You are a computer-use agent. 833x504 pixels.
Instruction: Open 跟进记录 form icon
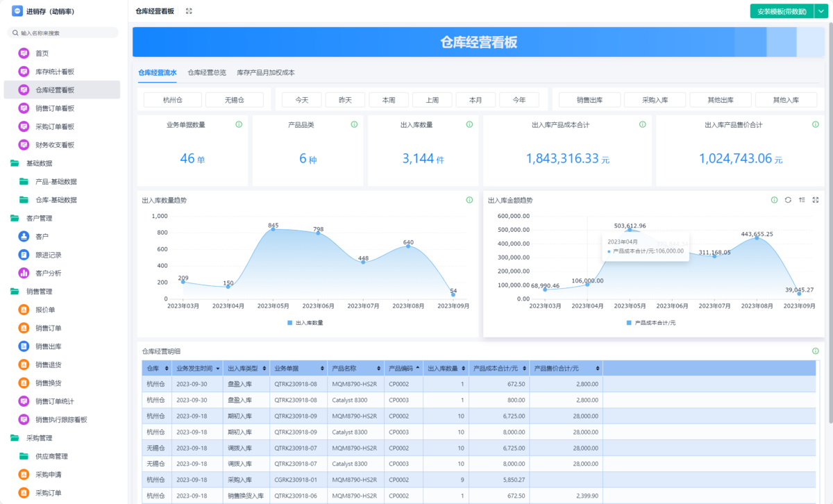pyautogui.click(x=24, y=255)
